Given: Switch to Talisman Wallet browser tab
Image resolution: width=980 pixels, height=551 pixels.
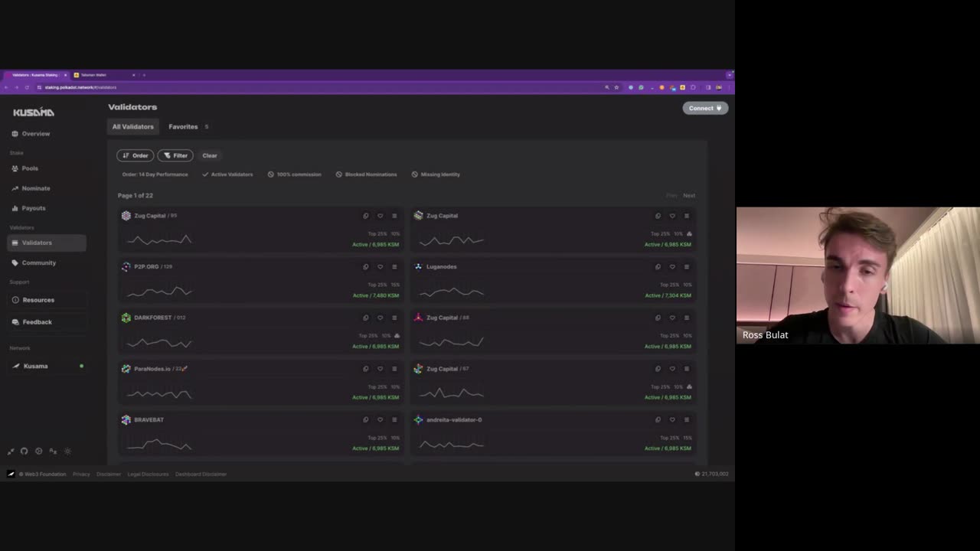Looking at the screenshot, I should 103,75.
